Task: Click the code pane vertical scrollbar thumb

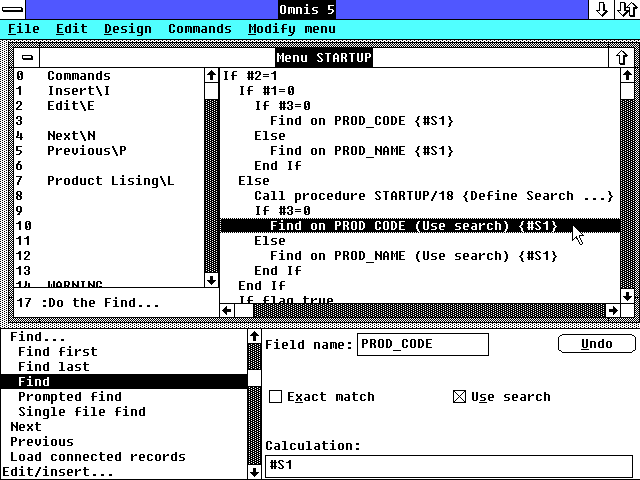Action: [627, 91]
